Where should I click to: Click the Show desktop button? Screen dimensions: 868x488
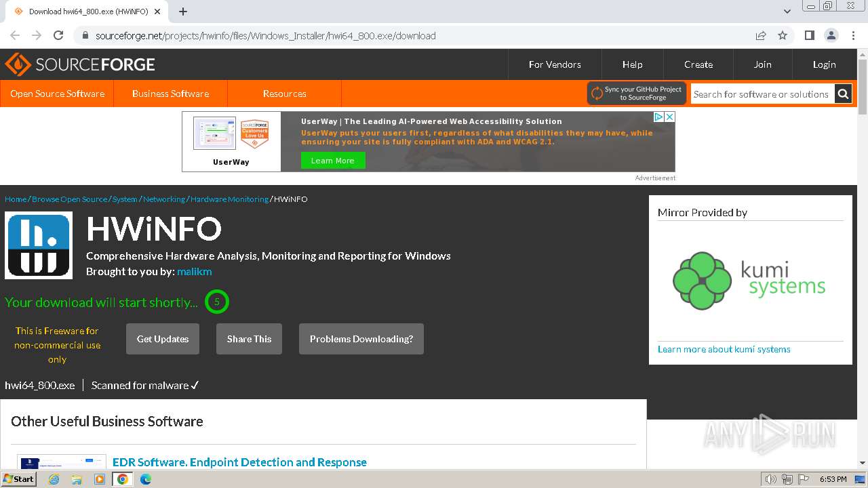[860, 479]
